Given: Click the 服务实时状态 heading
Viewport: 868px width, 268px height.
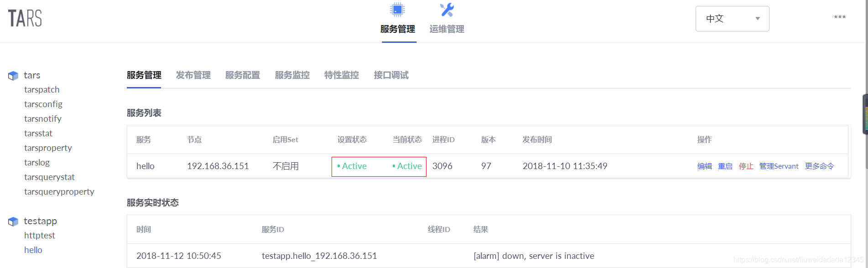Looking at the screenshot, I should tap(153, 203).
